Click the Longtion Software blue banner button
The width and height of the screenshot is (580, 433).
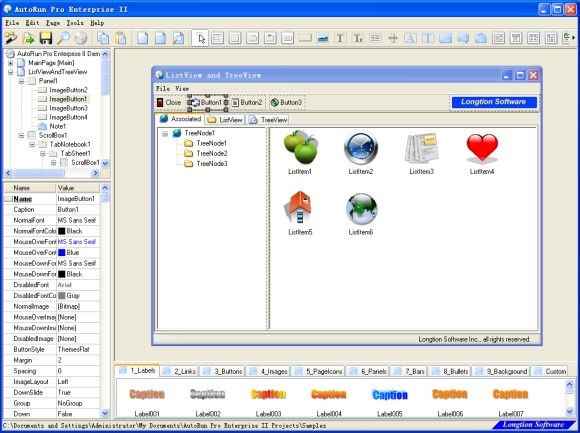pyautogui.click(x=494, y=102)
